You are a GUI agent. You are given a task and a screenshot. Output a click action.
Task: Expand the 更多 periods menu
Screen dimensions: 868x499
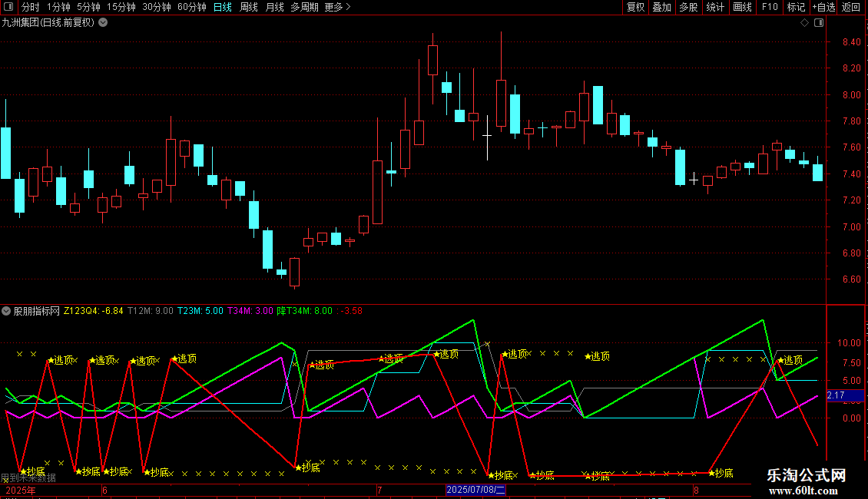[x=338, y=7]
